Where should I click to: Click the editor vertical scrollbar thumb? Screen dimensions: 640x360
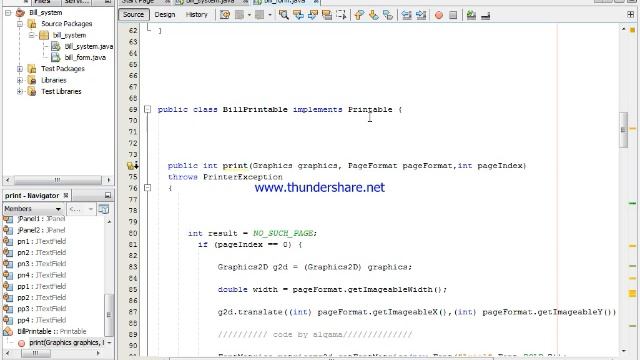click(623, 130)
